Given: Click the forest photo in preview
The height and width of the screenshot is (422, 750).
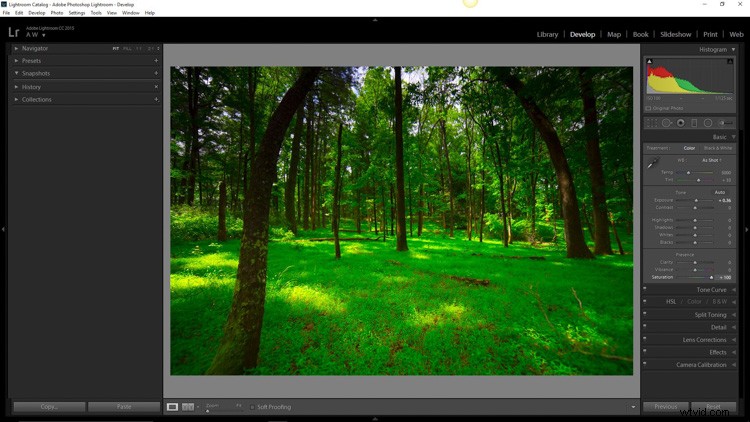Looking at the screenshot, I should 401,221.
